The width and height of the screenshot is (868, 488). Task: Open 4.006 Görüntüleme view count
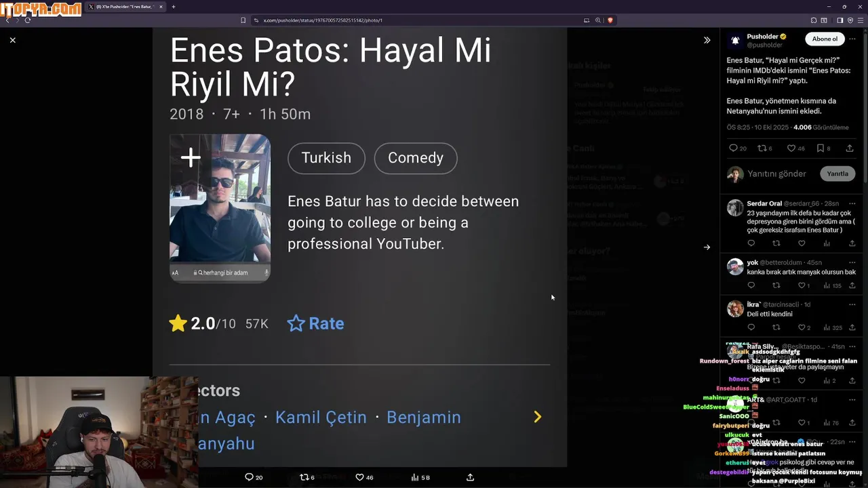pyautogui.click(x=821, y=127)
